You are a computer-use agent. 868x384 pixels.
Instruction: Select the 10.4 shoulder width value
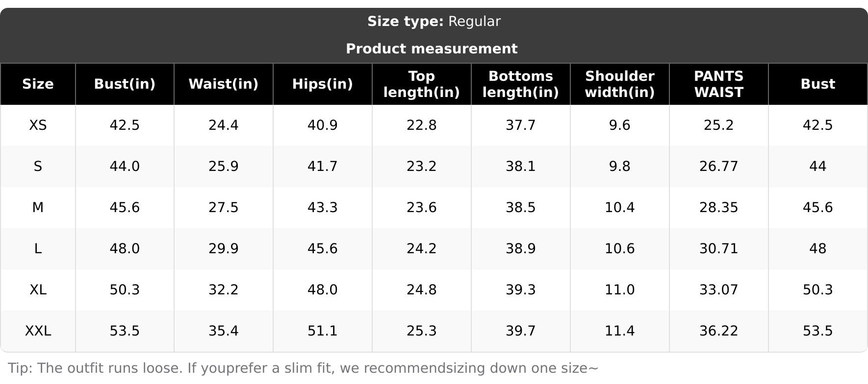(620, 208)
